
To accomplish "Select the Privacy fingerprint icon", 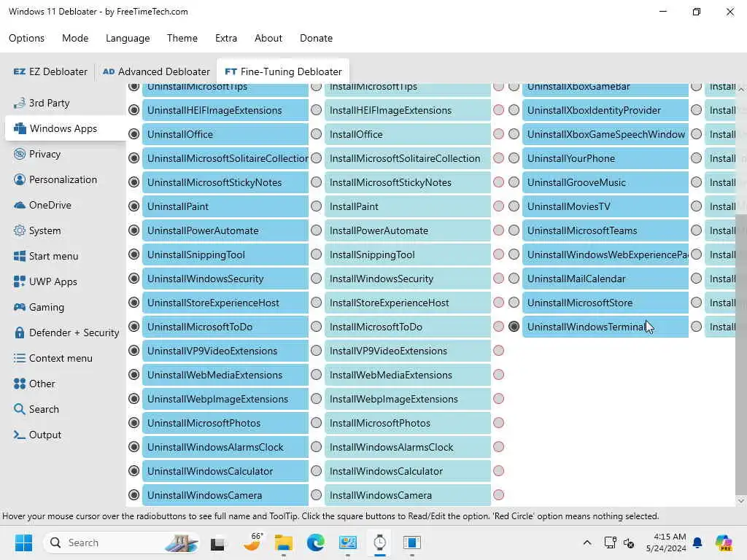I will click(20, 154).
